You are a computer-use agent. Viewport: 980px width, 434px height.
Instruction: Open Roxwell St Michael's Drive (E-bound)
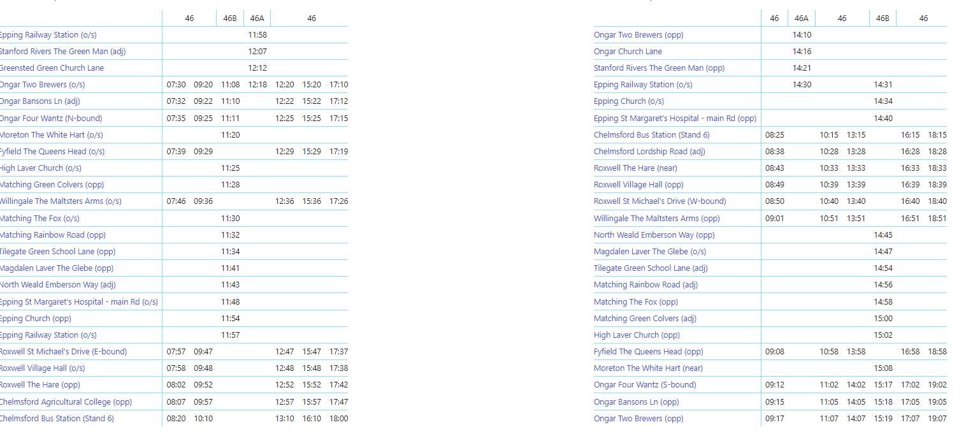click(63, 352)
